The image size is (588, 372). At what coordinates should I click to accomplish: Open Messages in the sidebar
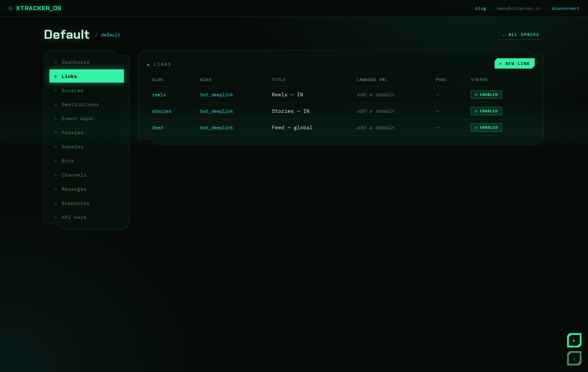86,189
